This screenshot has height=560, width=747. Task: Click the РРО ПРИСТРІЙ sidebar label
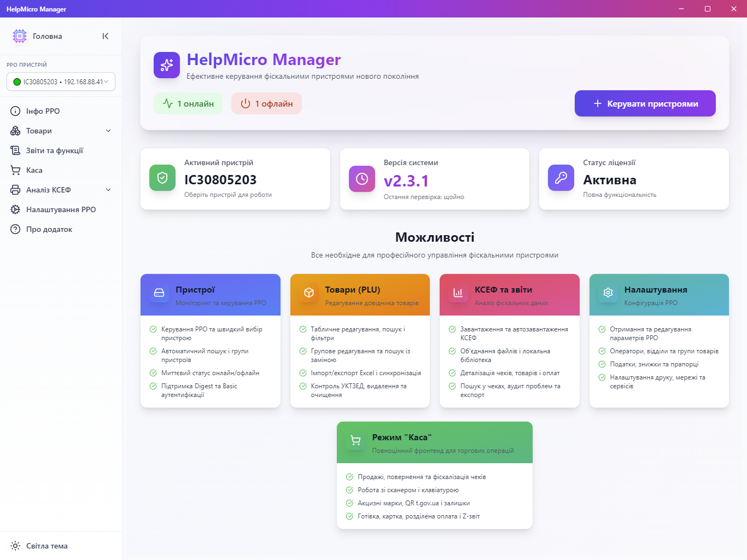click(27, 65)
